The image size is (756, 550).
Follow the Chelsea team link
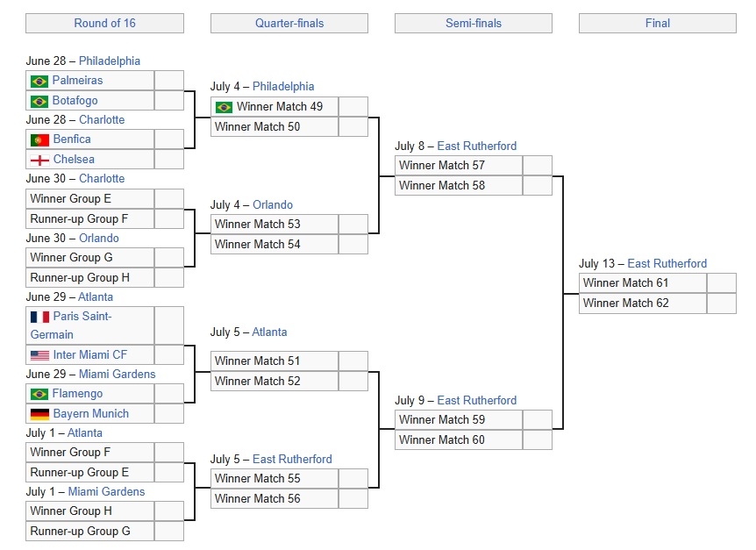pos(74,160)
